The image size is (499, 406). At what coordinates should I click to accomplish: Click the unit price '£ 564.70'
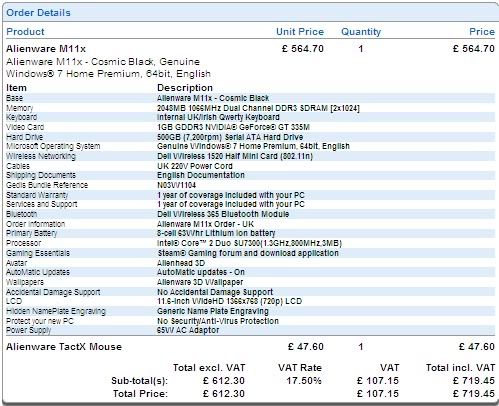tap(303, 49)
